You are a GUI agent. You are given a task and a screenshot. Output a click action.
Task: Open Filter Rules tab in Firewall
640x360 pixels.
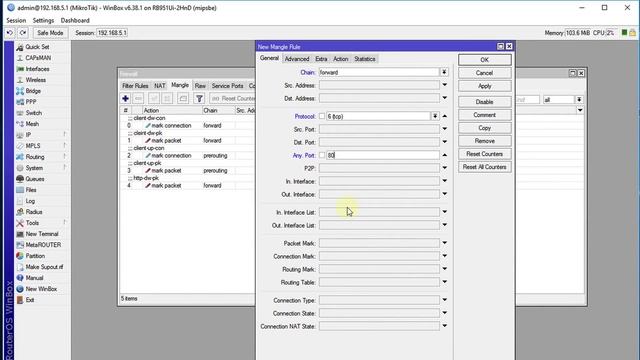(135, 86)
